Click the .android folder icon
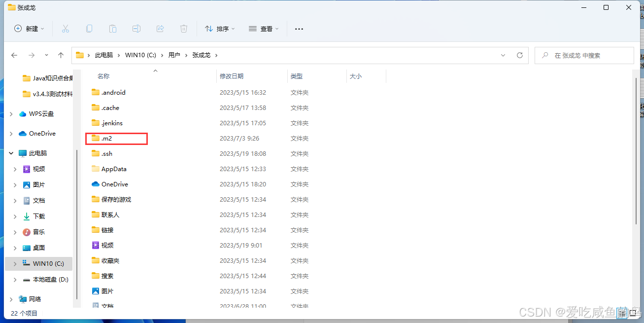This screenshot has width=644, height=323. point(96,92)
